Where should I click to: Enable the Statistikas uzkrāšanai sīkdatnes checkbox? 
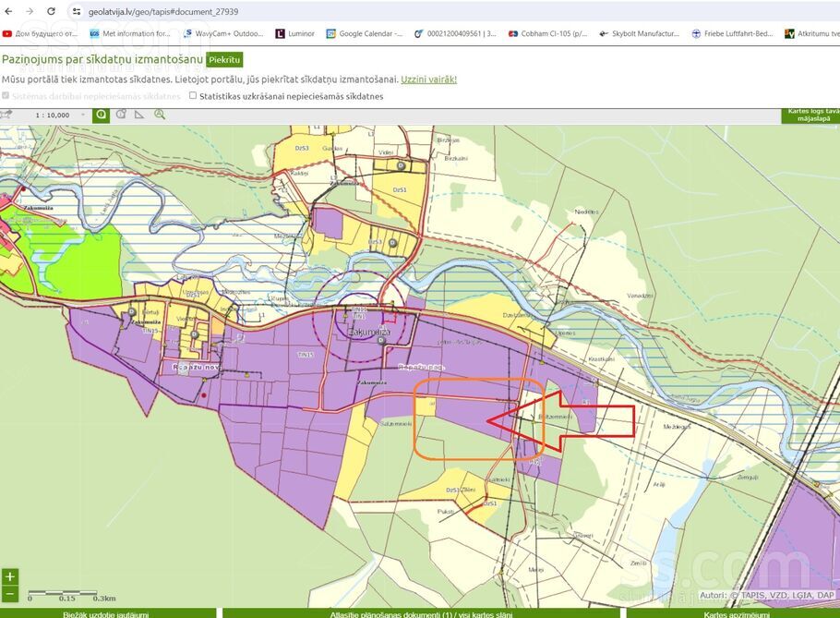pyautogui.click(x=193, y=95)
